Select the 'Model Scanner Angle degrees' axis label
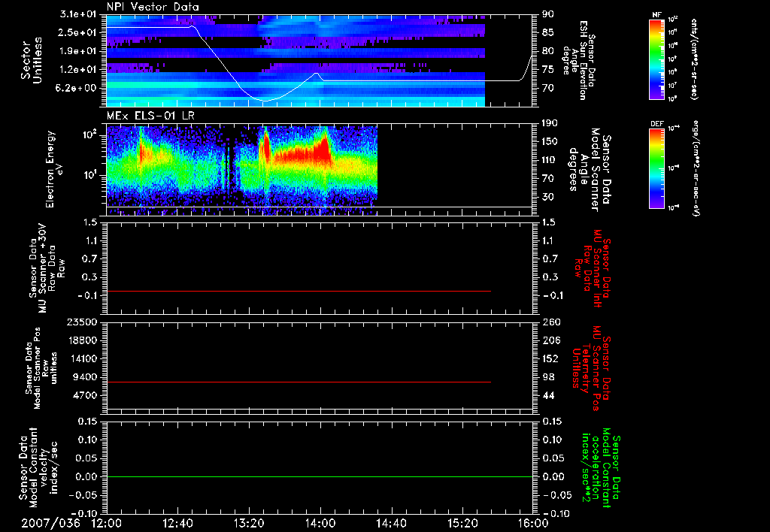The image size is (770, 532). click(591, 170)
